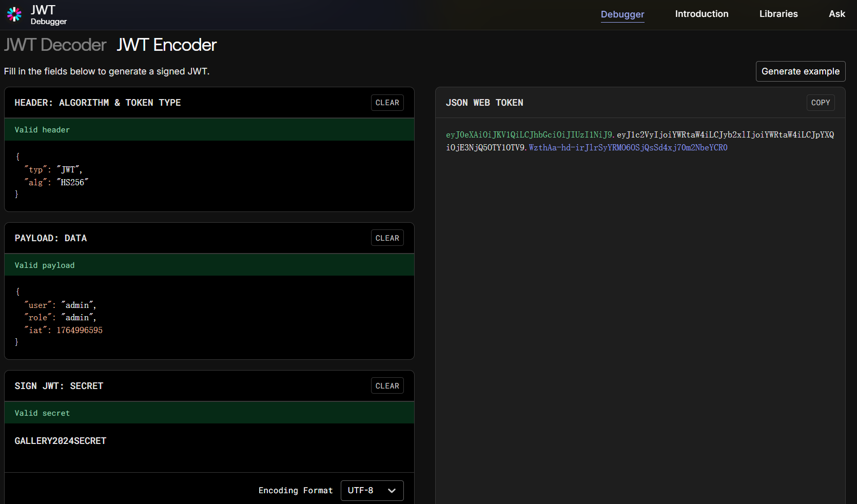The image size is (857, 504).
Task: Clear the Sign JWT secret field
Action: [x=387, y=386]
